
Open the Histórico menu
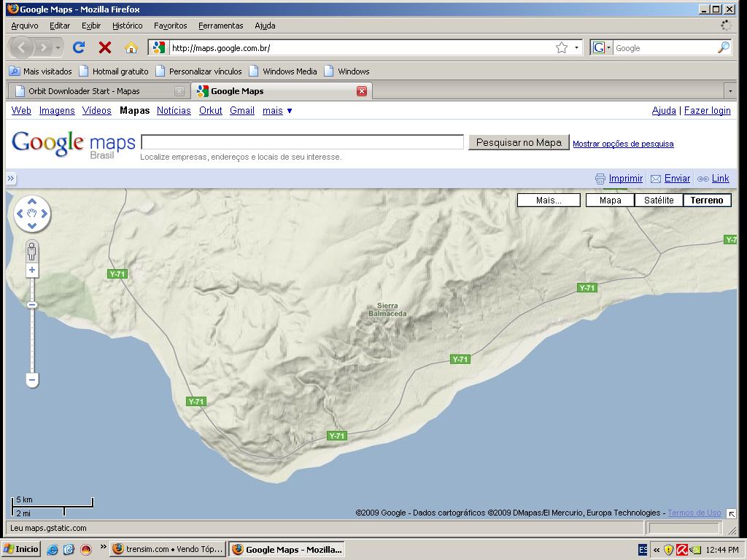128,26
